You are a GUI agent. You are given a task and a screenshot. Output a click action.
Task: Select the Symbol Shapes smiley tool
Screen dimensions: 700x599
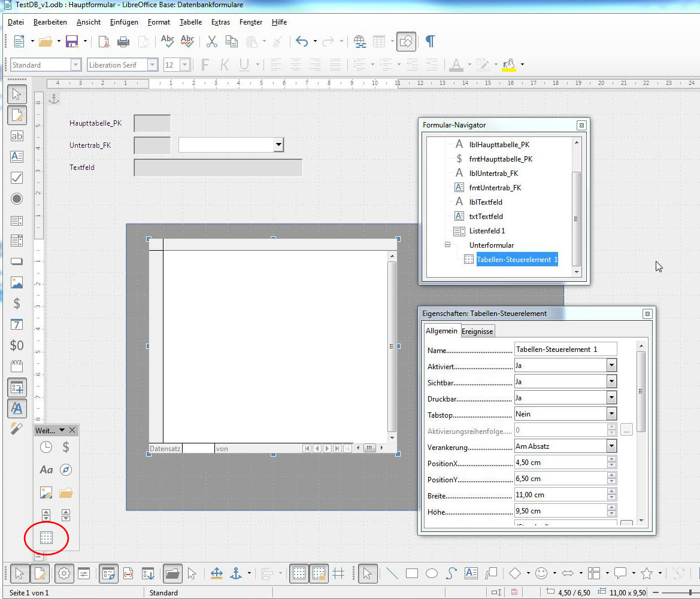click(x=541, y=574)
